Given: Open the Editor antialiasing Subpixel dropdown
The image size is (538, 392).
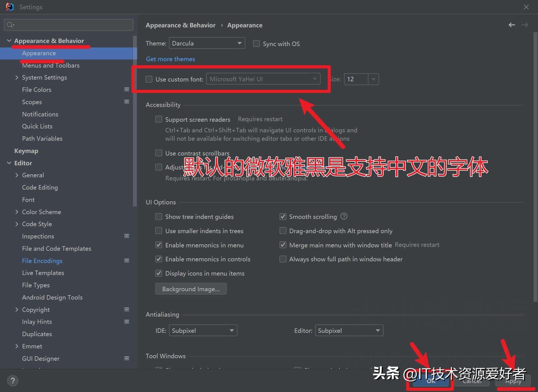Looking at the screenshot, I should pyautogui.click(x=349, y=330).
